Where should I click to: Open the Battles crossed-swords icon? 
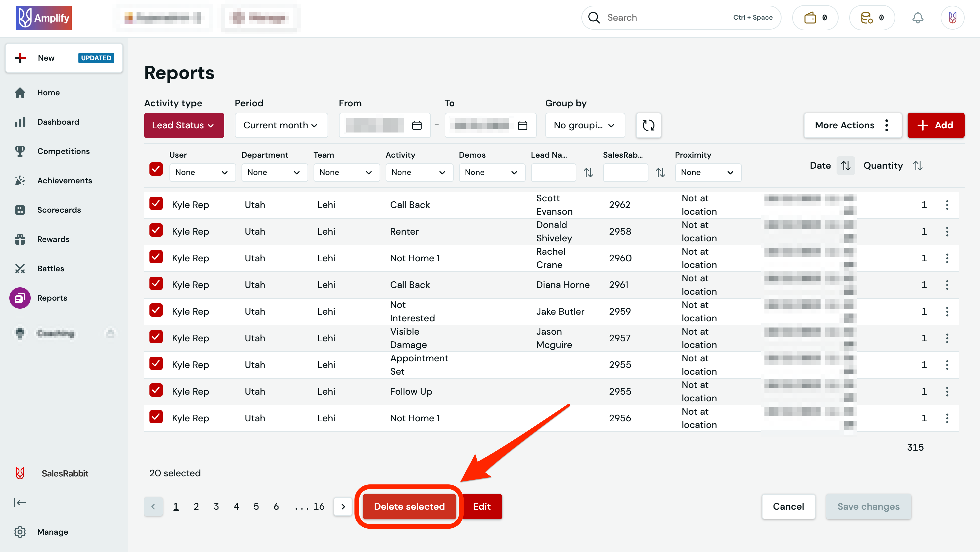pos(20,268)
